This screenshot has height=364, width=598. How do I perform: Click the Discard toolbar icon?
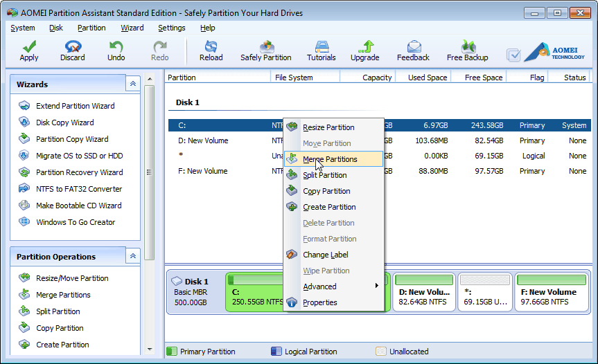(73, 47)
